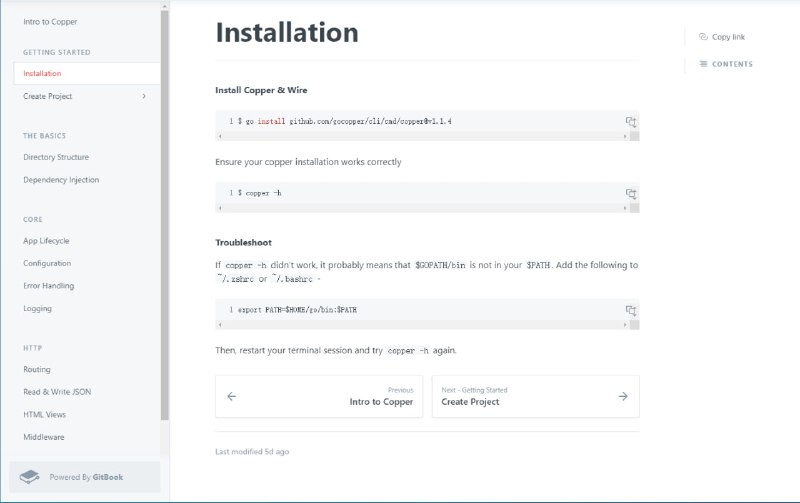This screenshot has height=503, width=800.
Task: Open the CONTENTS outline
Action: pos(732,64)
